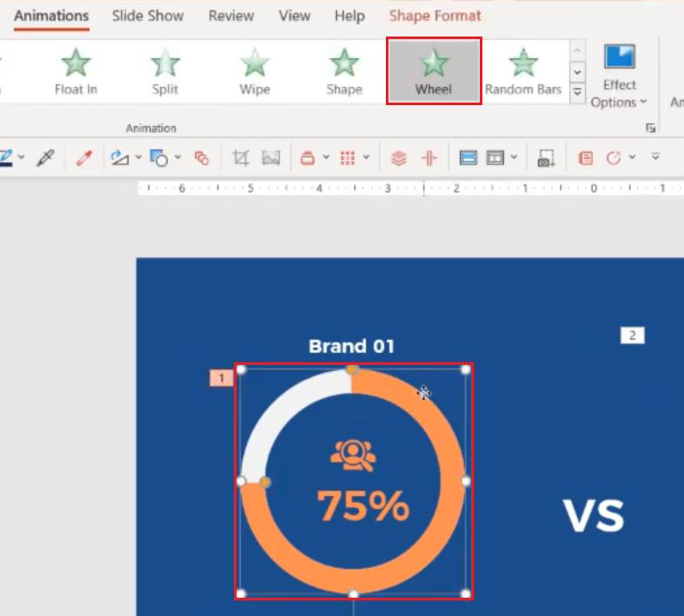This screenshot has height=616, width=684.
Task: Open the View tab
Action: tap(295, 16)
